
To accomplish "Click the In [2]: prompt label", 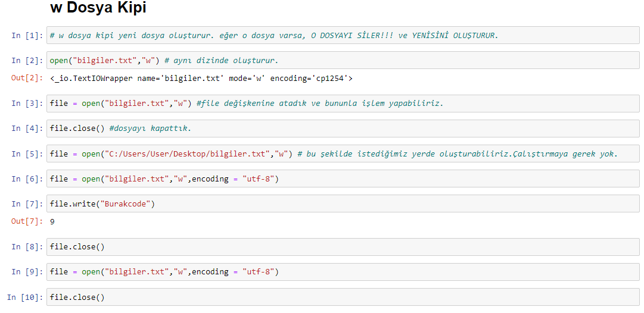I will (x=27, y=61).
